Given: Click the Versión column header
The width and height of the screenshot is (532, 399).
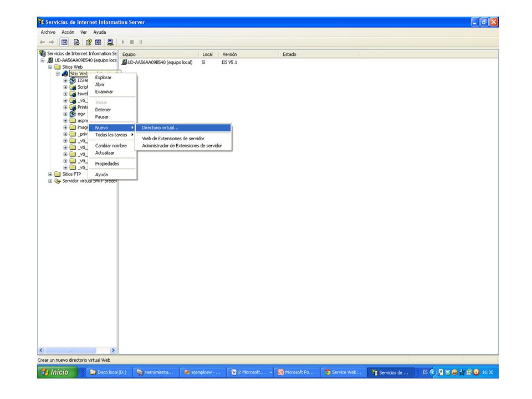Looking at the screenshot, I should coord(248,54).
